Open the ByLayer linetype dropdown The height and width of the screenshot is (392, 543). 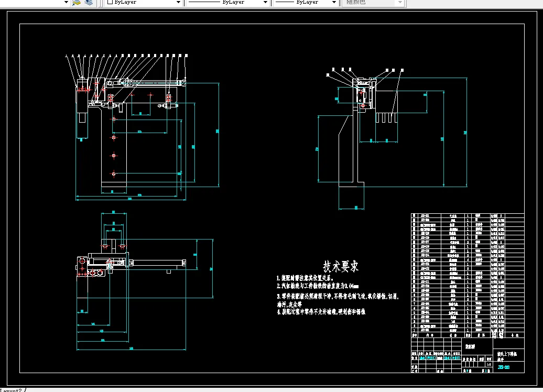click(x=265, y=3)
